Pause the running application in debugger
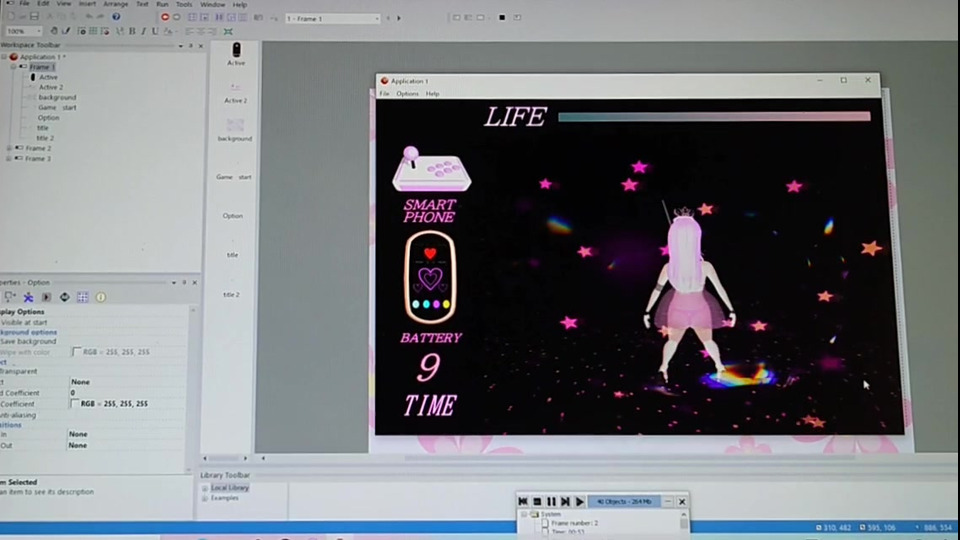960x540 pixels. pyautogui.click(x=551, y=501)
